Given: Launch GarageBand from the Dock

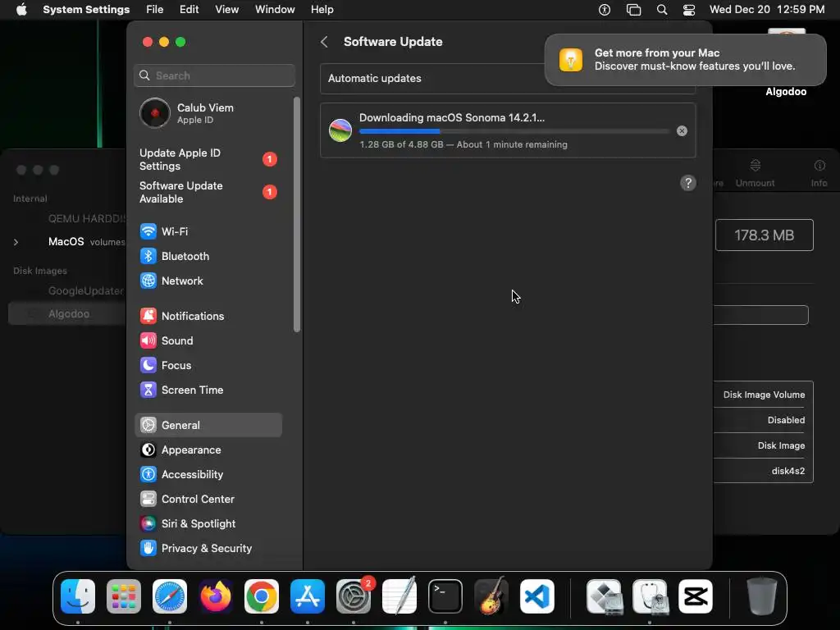Looking at the screenshot, I should [491, 596].
